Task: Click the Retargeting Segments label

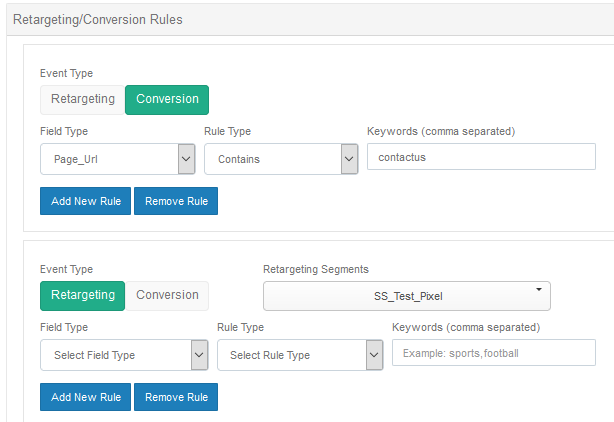Action: point(315,269)
